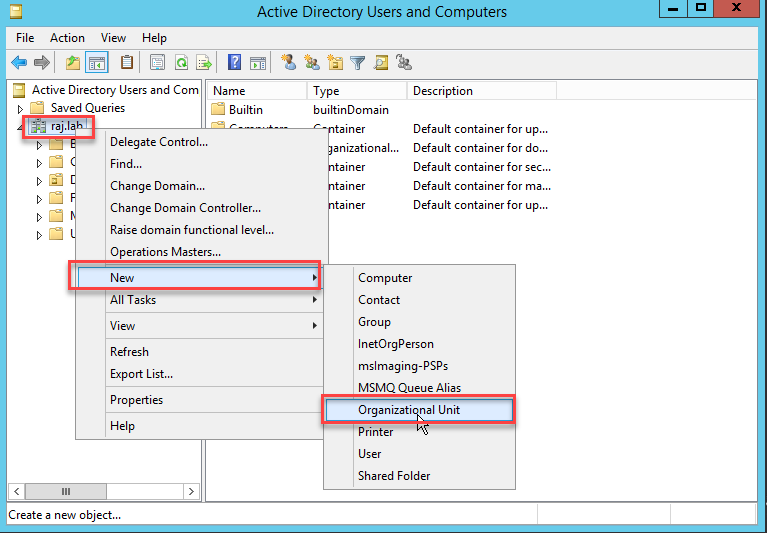Open the View submenu in context menu
This screenshot has height=533, width=767.
point(199,326)
